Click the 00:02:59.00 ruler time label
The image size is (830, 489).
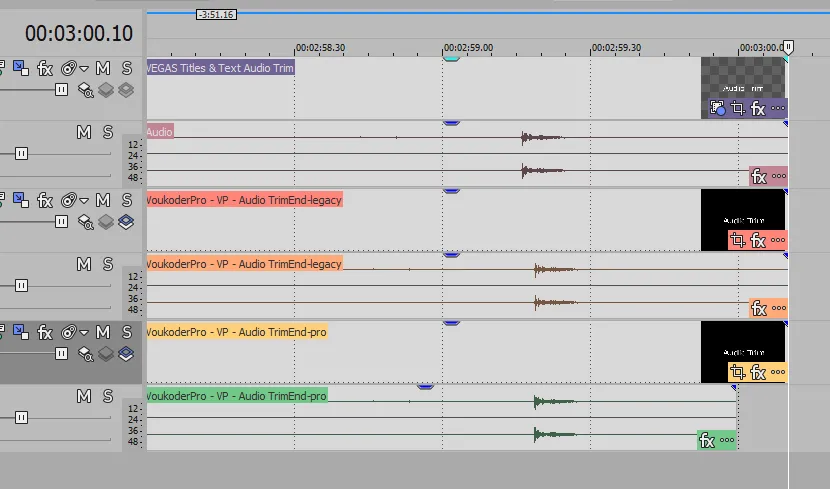468,48
